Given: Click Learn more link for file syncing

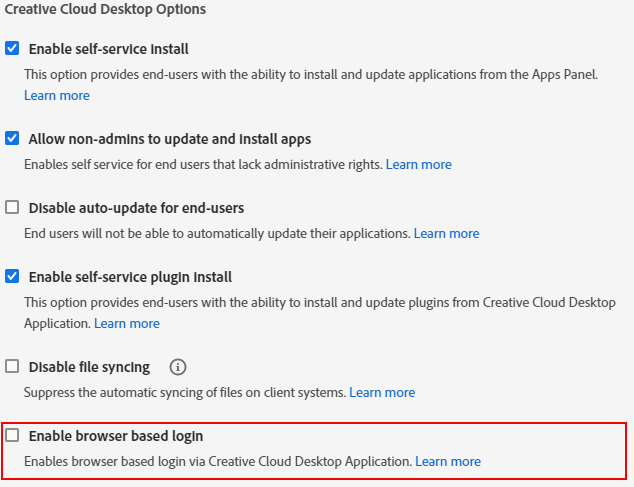Looking at the screenshot, I should pyautogui.click(x=382, y=392).
